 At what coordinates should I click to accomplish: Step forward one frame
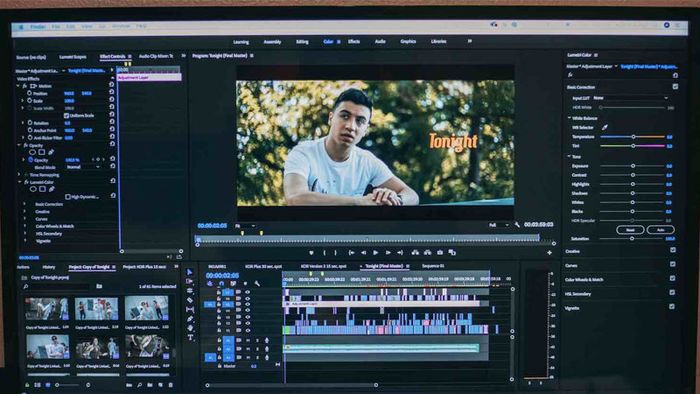[388, 253]
